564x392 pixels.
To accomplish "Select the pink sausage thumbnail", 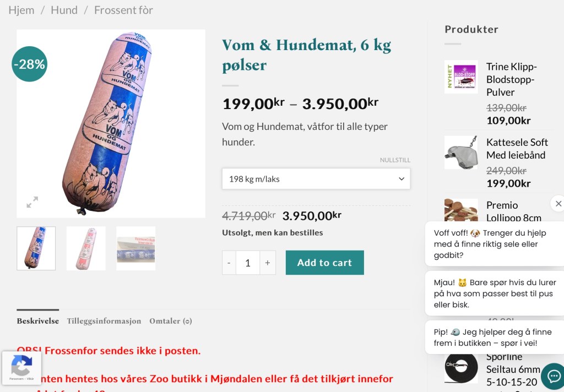I will 86,248.
